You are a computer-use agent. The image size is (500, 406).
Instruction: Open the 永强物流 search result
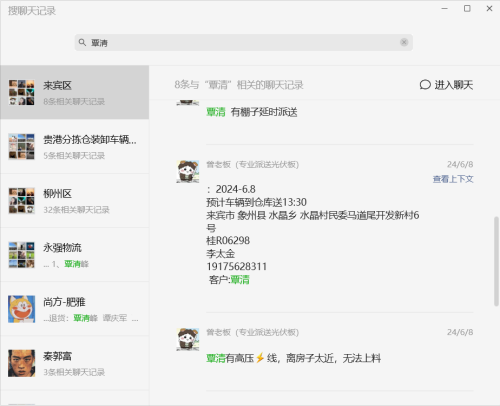point(75,255)
